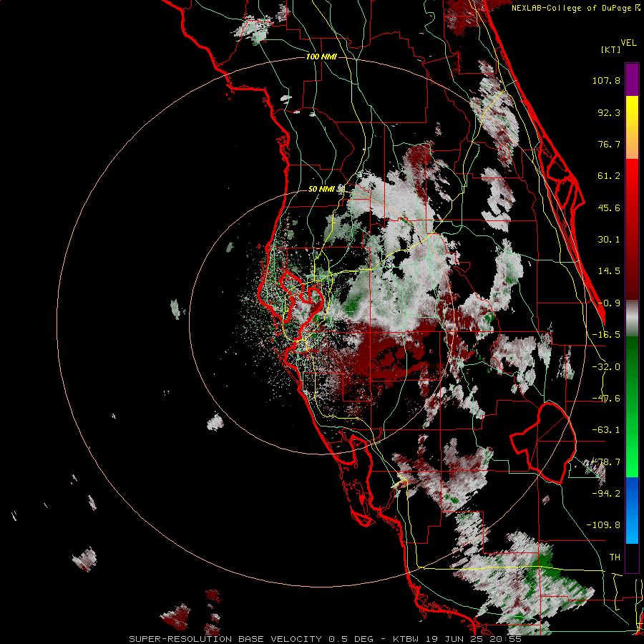
Task: Click the '100 NMI' range ring label
Action: tap(321, 57)
